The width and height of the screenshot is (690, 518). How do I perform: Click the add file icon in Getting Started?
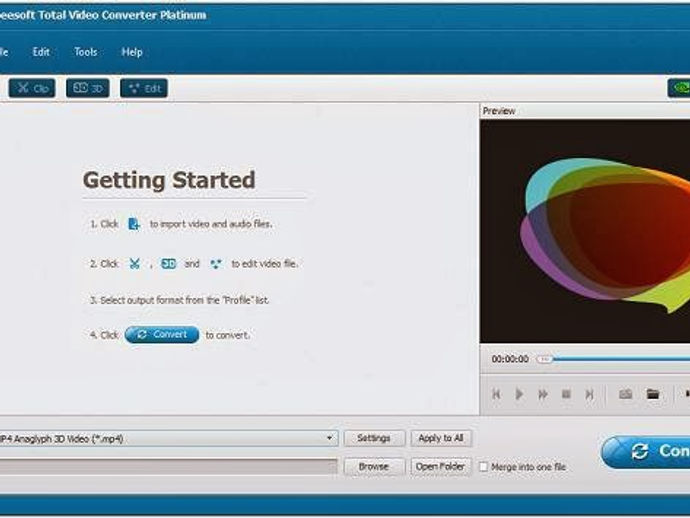[134, 224]
